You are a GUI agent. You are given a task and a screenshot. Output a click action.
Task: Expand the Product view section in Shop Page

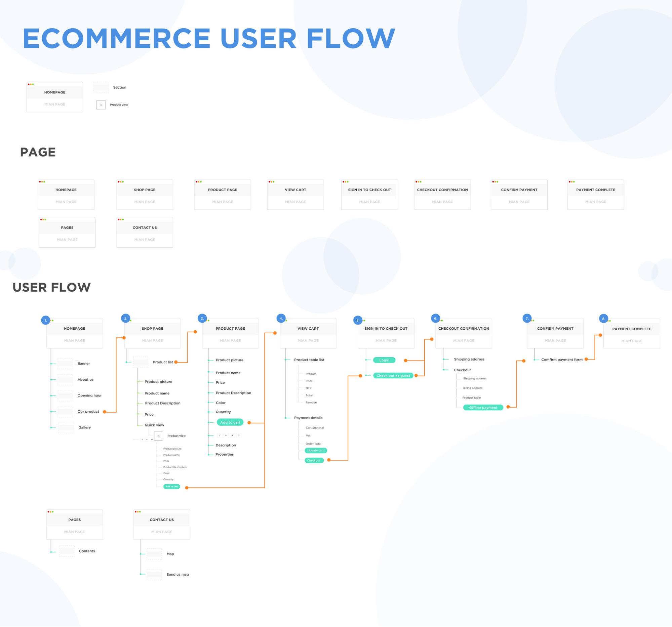[x=159, y=435]
